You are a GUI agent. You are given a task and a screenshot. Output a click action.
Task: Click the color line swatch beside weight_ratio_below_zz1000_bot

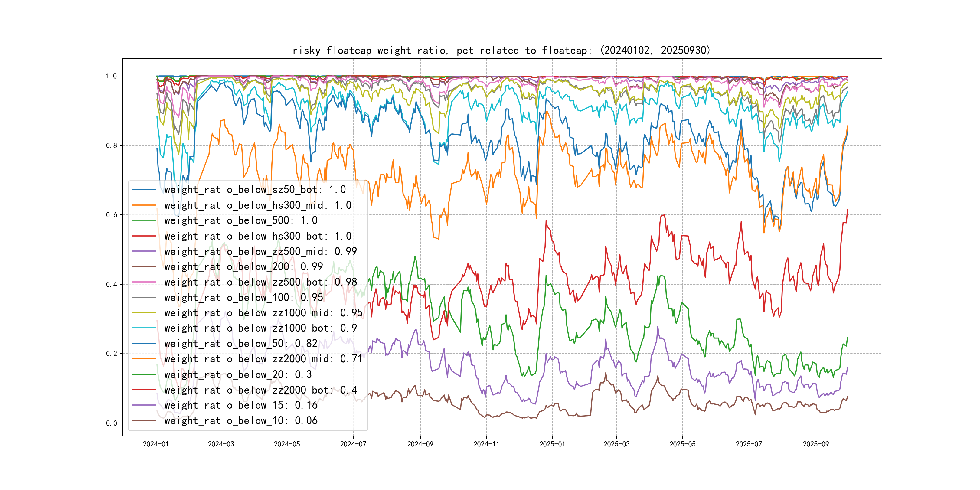(x=144, y=328)
